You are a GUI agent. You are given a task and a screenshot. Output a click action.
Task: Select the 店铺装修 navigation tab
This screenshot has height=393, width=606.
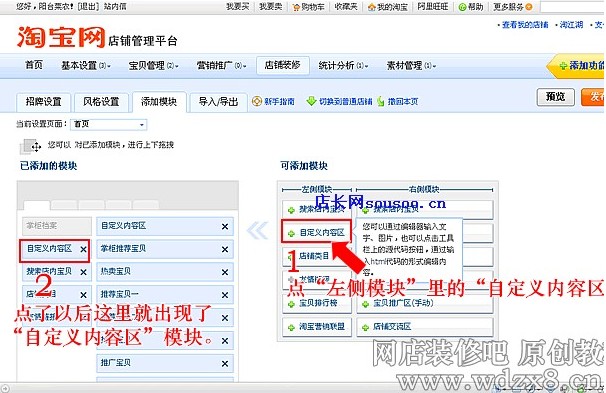[x=283, y=65]
